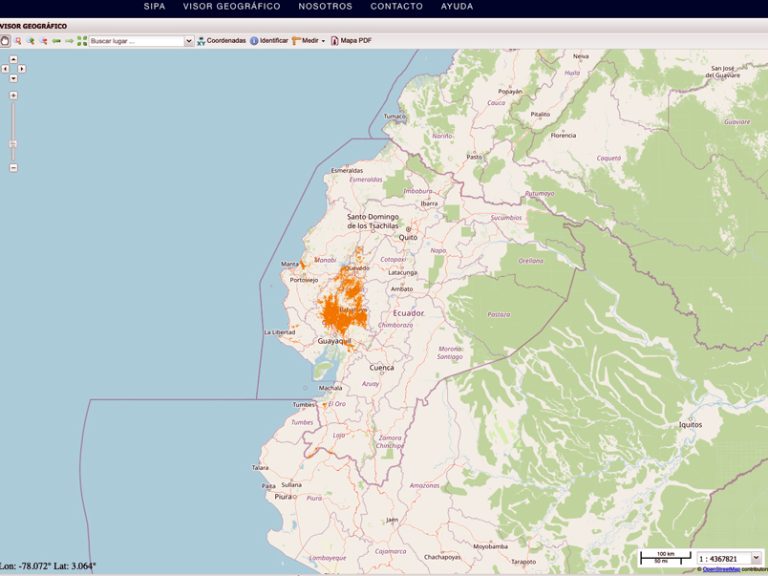
Task: Pan the map west with left arrow
Action: coord(5,69)
